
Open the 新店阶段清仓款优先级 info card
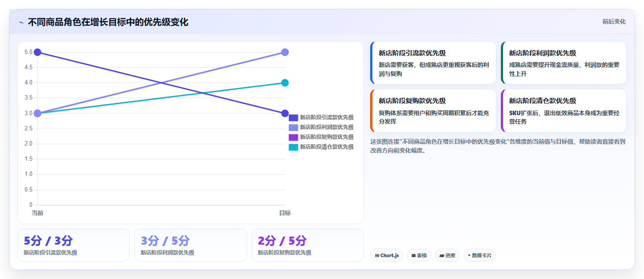[x=563, y=111]
